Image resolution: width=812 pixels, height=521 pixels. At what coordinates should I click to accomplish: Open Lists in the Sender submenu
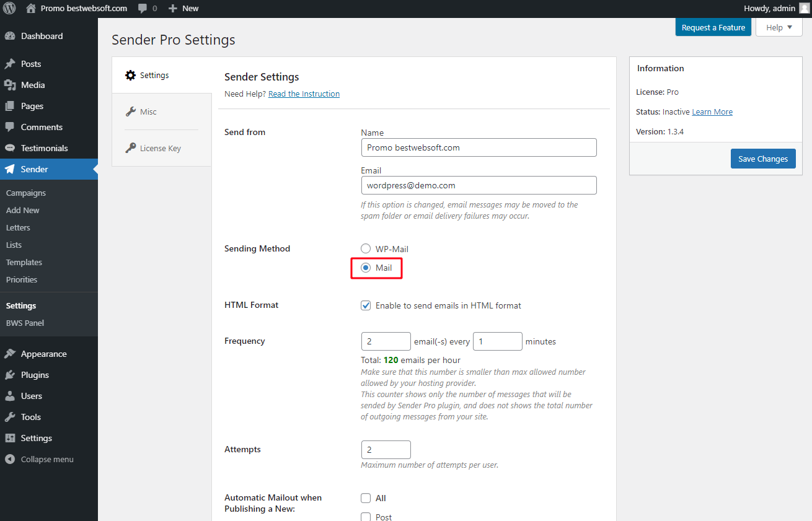click(x=14, y=245)
